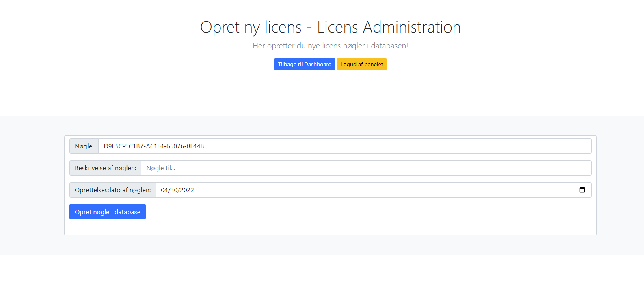Select the Oprettelsesdato date value 04/30/2022
The height and width of the screenshot is (289, 644).
(177, 190)
